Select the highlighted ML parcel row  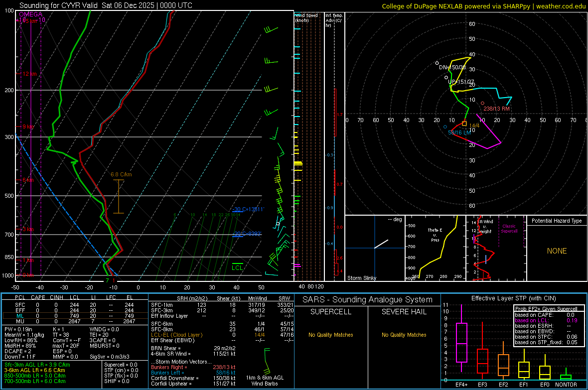coord(75,316)
